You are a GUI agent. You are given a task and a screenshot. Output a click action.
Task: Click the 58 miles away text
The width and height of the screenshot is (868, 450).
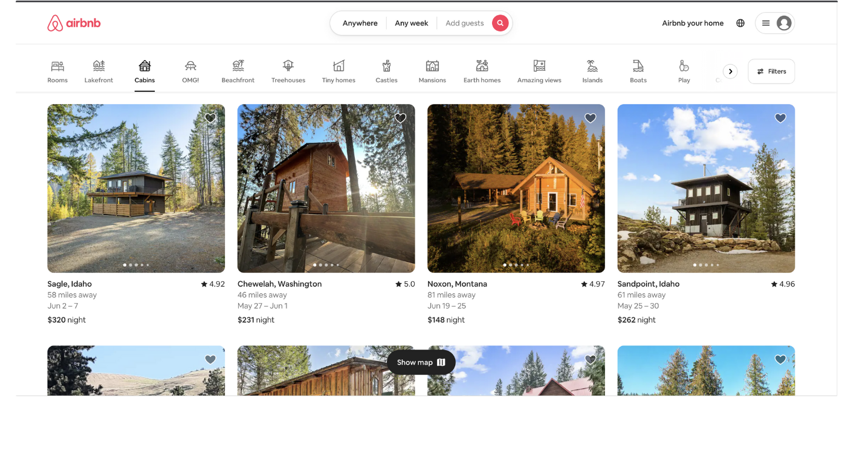point(72,295)
